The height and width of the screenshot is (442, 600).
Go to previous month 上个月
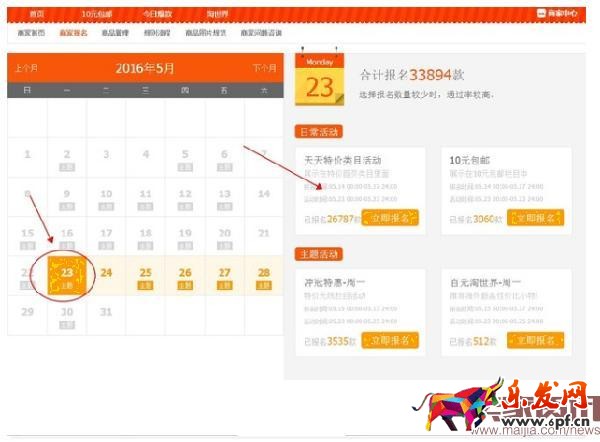click(27, 68)
